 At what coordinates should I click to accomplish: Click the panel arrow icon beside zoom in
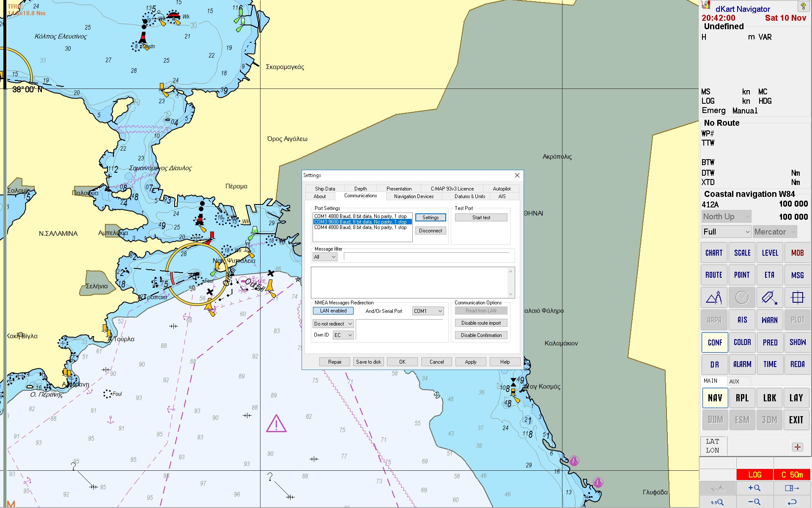(792, 488)
